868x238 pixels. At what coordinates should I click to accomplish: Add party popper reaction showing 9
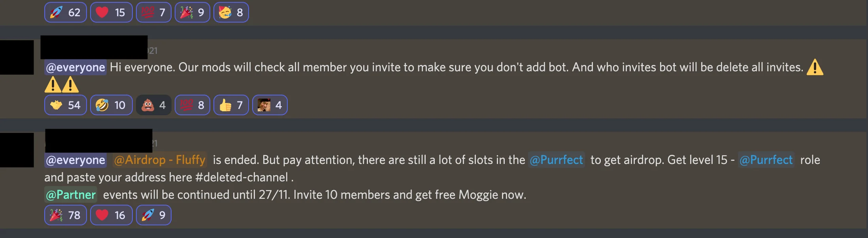click(192, 12)
